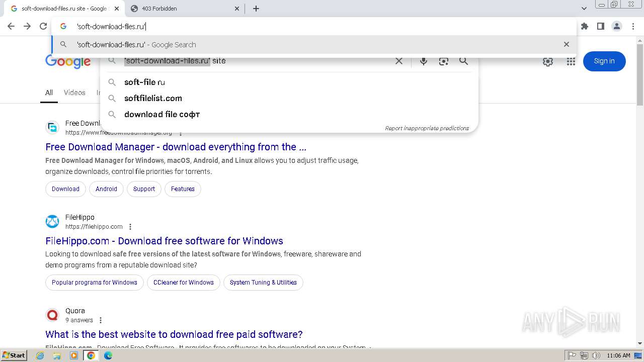
Task: Open Google search by image lens
Action: coord(443,61)
